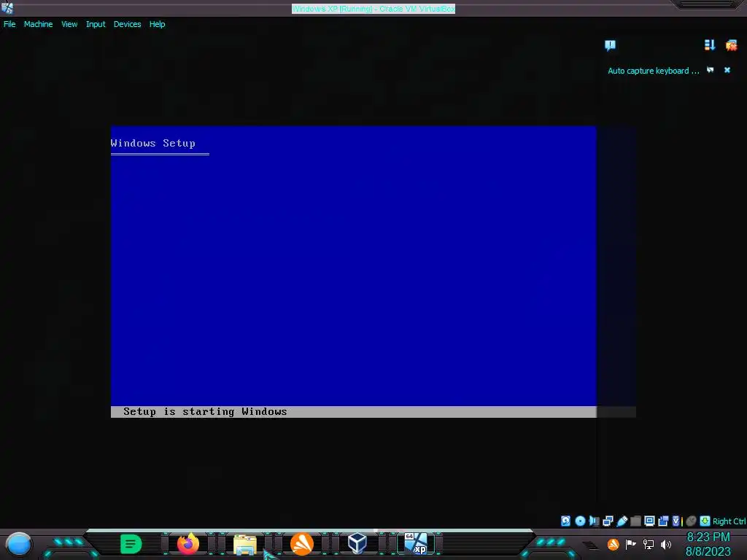This screenshot has width=747, height=560.
Task: Click the hard disk activity indicator
Action: tap(565, 521)
